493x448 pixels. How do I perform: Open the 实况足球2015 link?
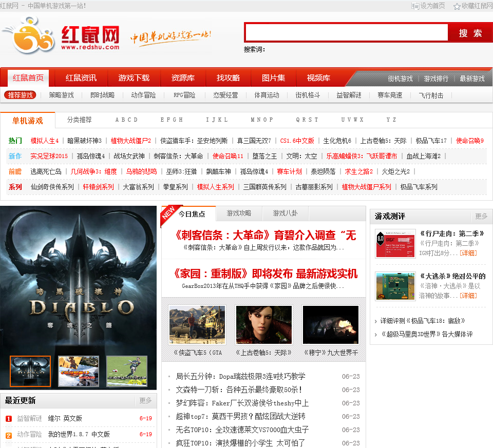coord(49,156)
